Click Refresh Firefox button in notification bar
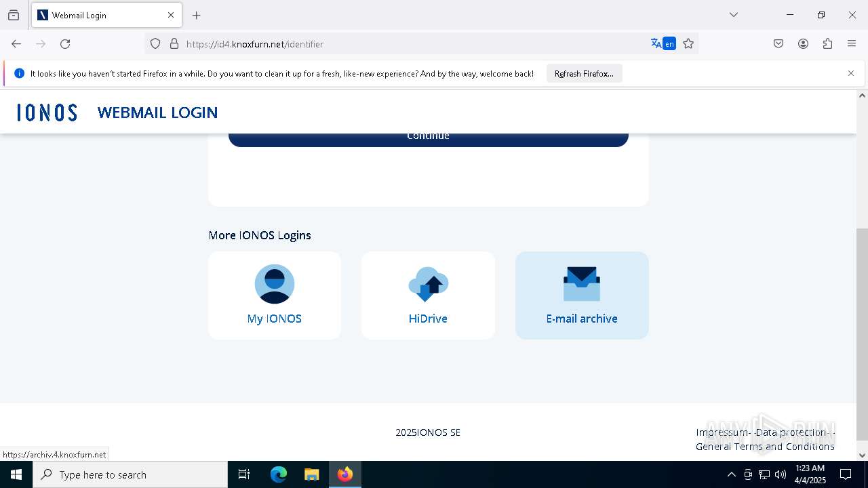 [584, 74]
